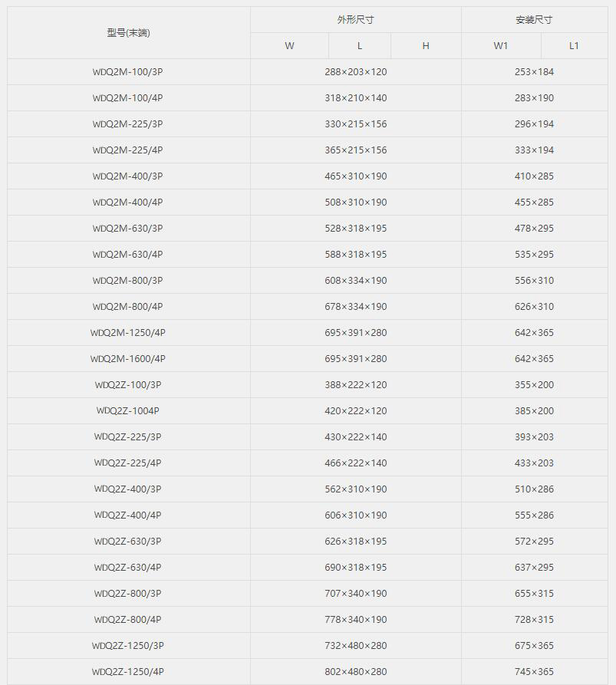Image resolution: width=616 pixels, height=685 pixels.
Task: Click the 465×310×190 dimension cell
Action: (356, 176)
